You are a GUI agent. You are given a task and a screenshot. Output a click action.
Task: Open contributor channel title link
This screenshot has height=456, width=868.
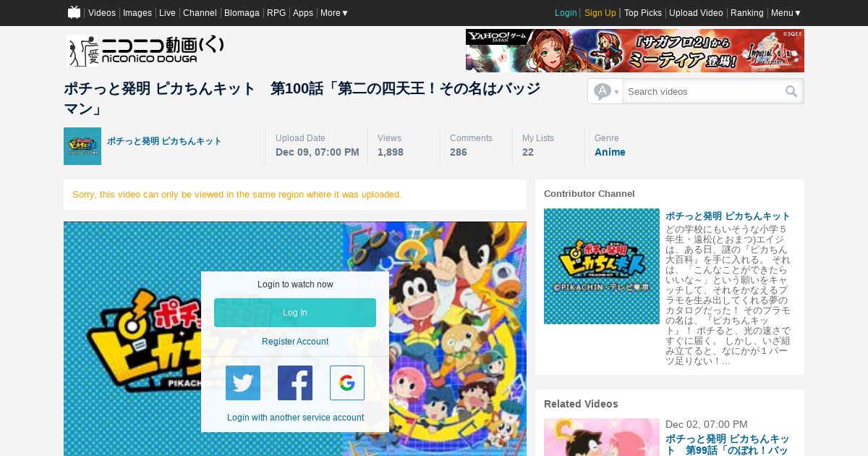(x=728, y=216)
